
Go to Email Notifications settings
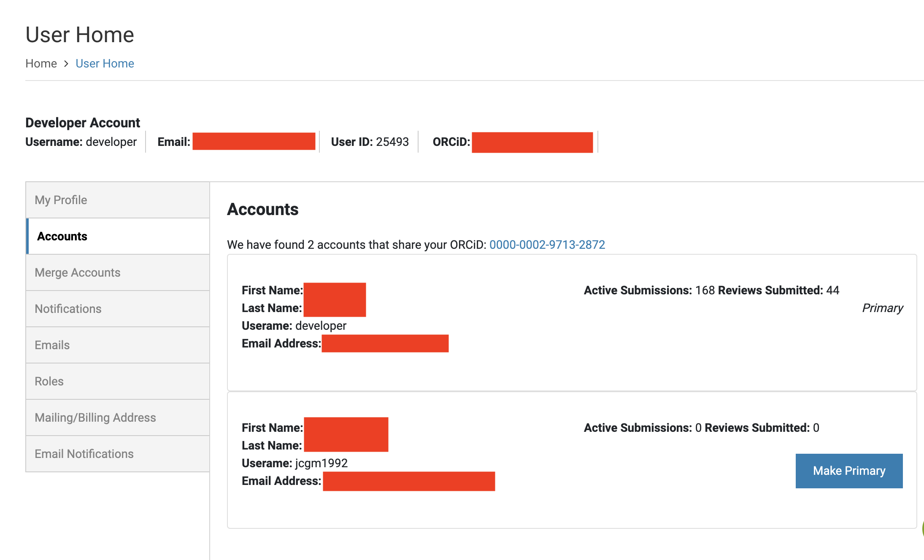point(84,454)
